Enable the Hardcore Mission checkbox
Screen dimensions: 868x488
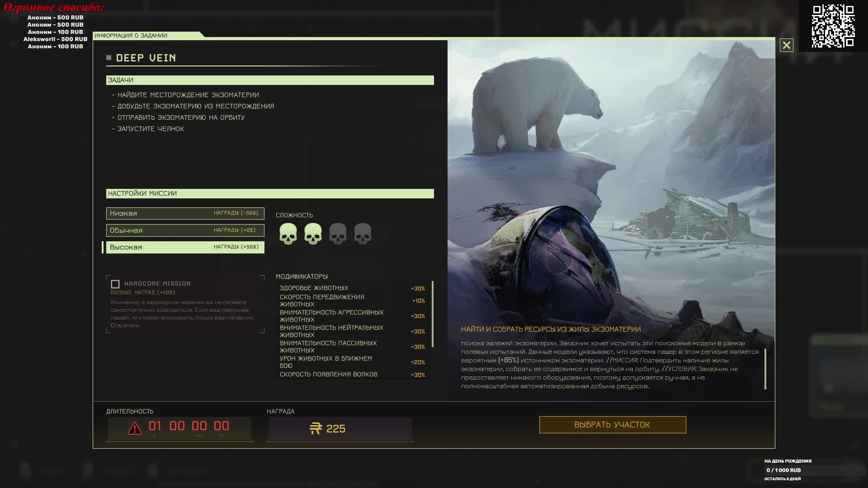115,284
